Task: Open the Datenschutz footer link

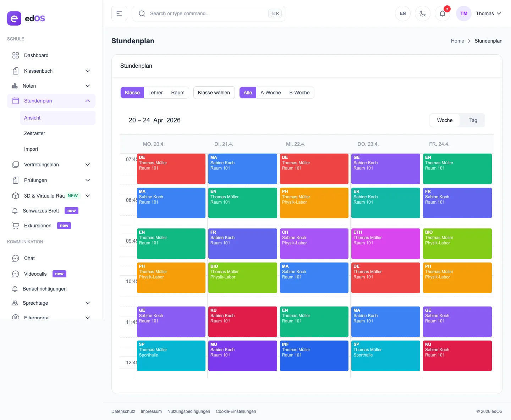Action: click(123, 411)
